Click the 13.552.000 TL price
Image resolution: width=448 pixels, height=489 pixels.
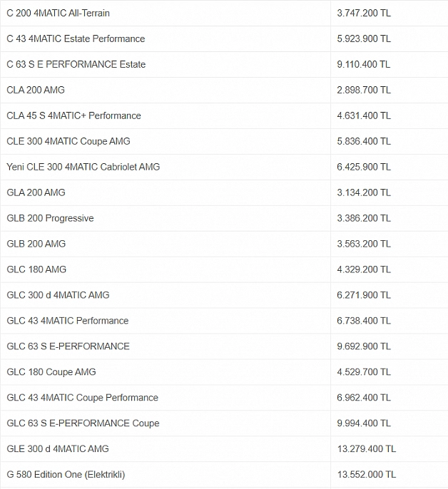pos(366,474)
